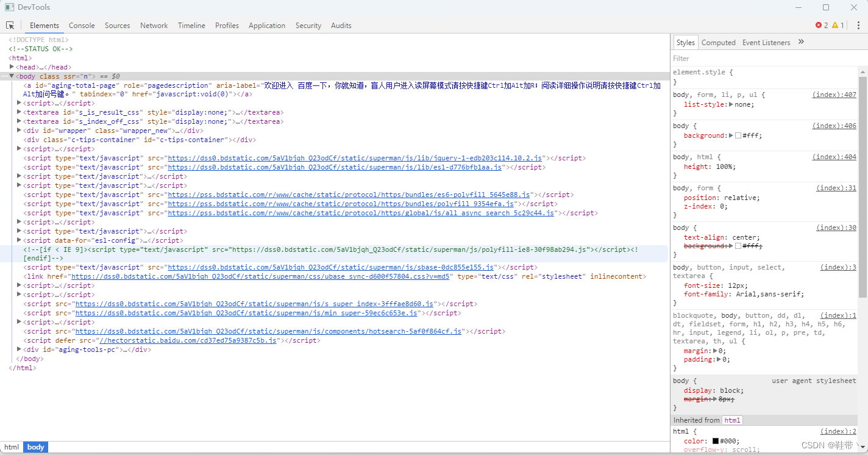The height and width of the screenshot is (455, 868).
Task: Open the Sources tab
Action: 117,26
